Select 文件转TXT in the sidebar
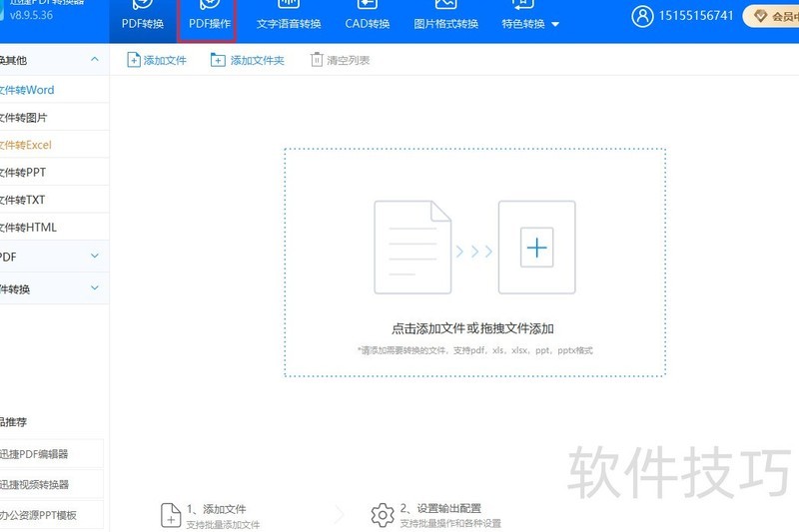This screenshot has height=532, width=799. (x=54, y=200)
